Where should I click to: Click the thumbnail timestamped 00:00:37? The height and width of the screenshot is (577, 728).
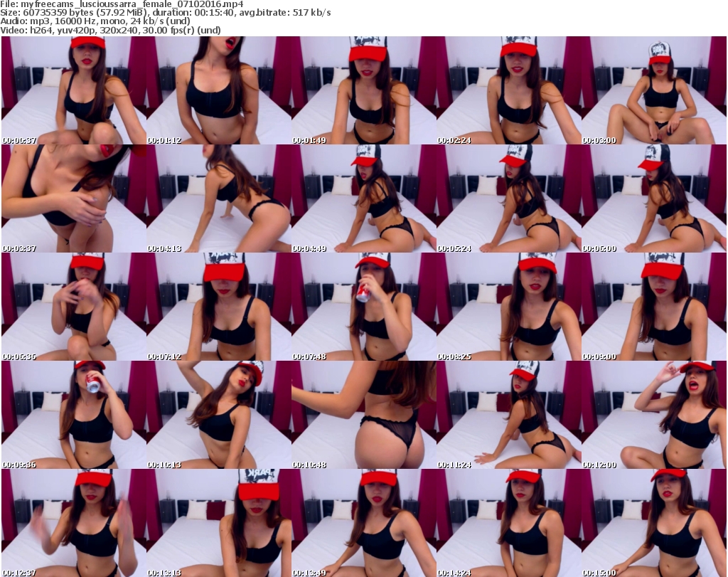73,90
